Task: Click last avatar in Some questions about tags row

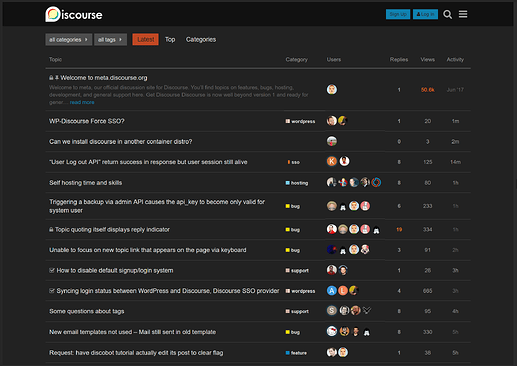Action: point(367,311)
